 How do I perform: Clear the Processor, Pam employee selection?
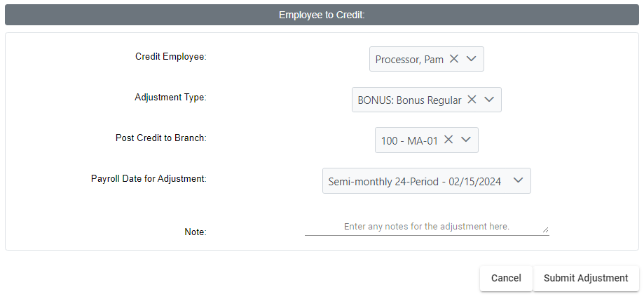click(x=454, y=59)
